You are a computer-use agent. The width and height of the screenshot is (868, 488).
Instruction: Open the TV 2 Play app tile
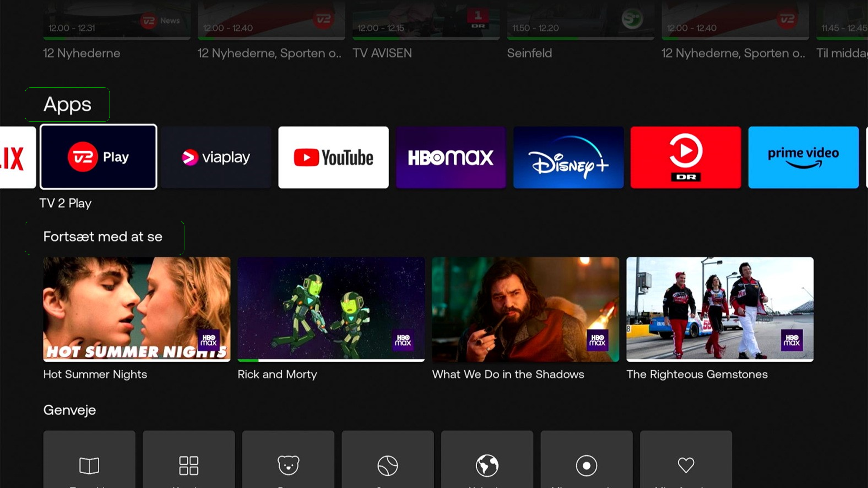[98, 157]
